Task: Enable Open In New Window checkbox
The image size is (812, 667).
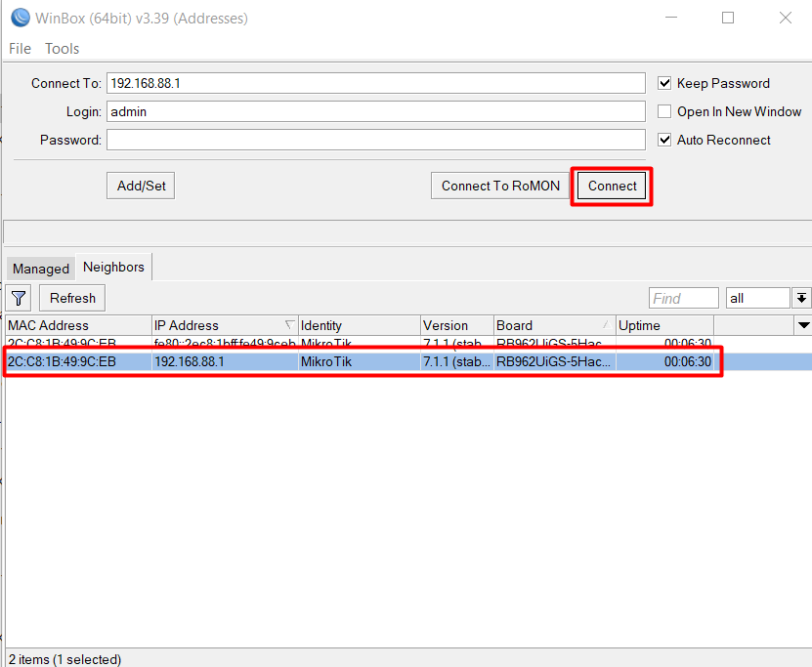Action: [x=665, y=111]
